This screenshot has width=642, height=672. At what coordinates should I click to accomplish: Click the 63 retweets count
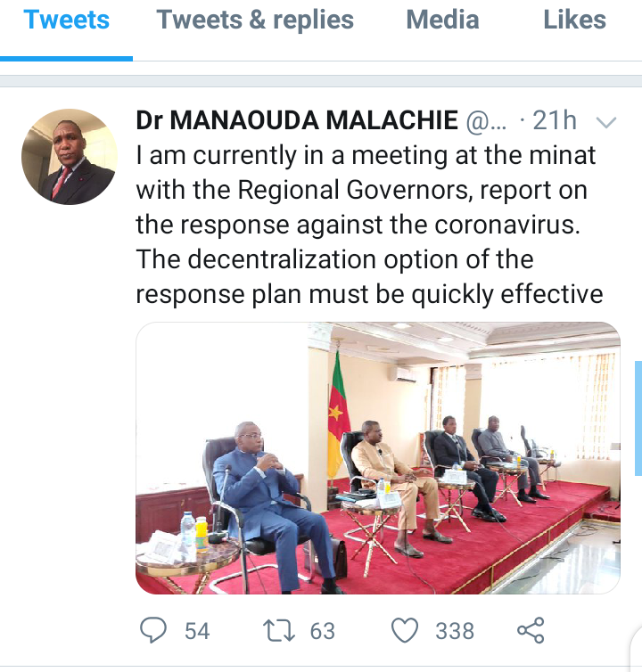coord(323,631)
